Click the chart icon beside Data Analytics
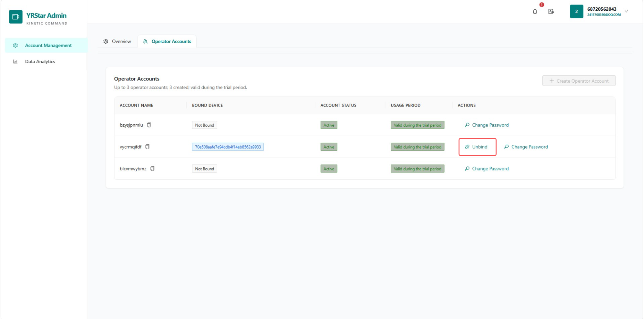The image size is (644, 319). click(x=15, y=61)
